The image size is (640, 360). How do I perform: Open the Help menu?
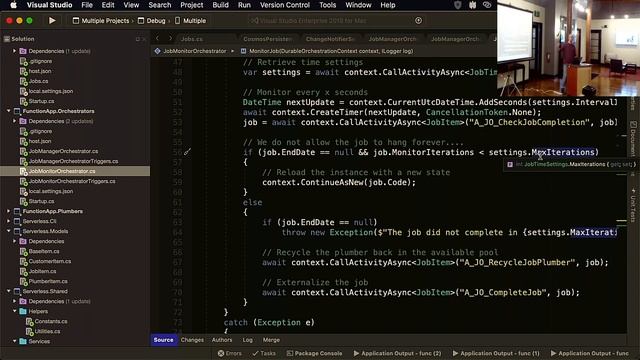click(x=388, y=5)
